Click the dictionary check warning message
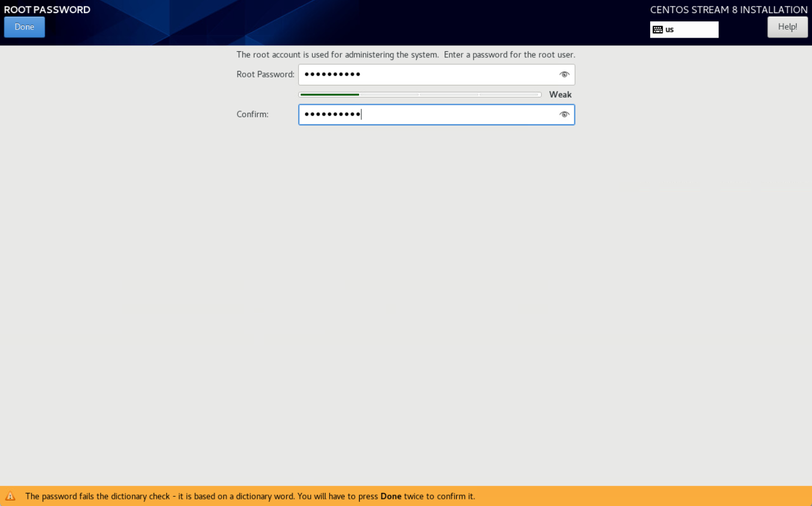This screenshot has width=812, height=506. (x=250, y=496)
